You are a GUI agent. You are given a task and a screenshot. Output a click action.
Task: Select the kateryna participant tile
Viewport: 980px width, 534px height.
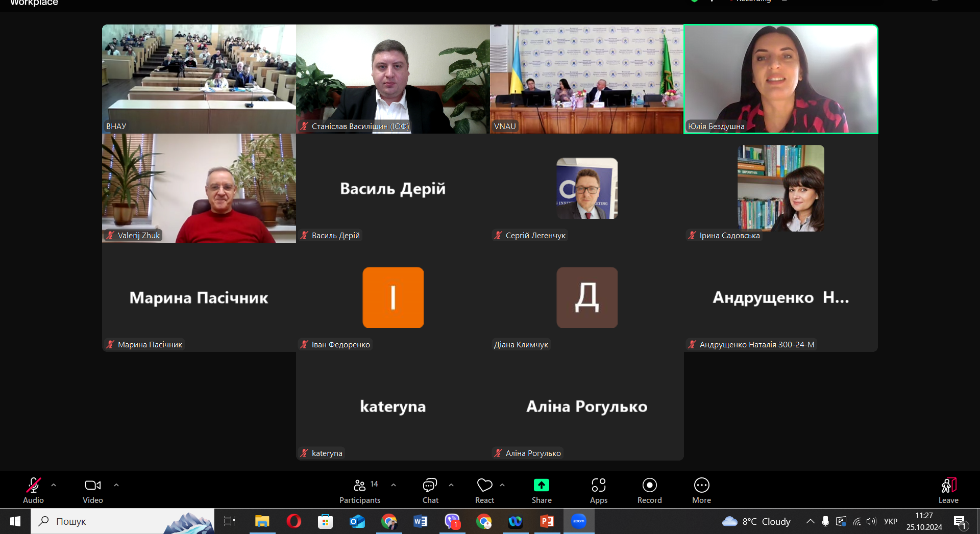click(x=393, y=406)
